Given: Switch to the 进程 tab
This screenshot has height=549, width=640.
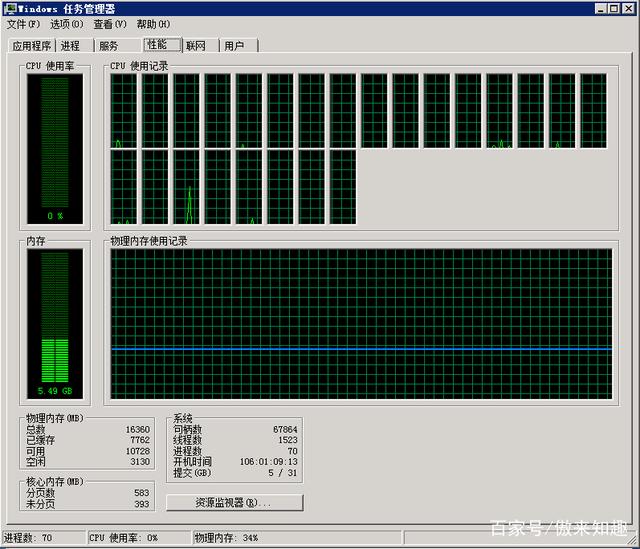Looking at the screenshot, I should tap(70, 46).
